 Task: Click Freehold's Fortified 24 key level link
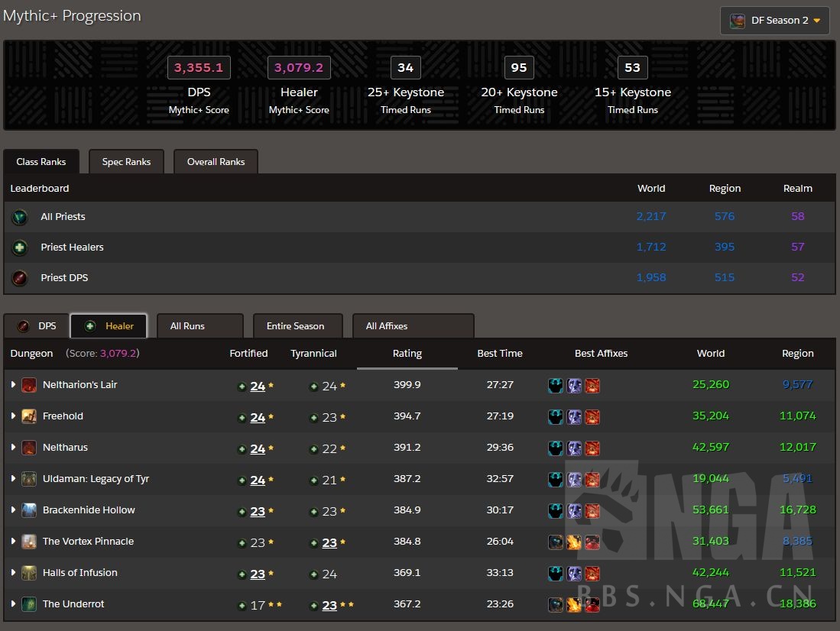[x=258, y=417]
